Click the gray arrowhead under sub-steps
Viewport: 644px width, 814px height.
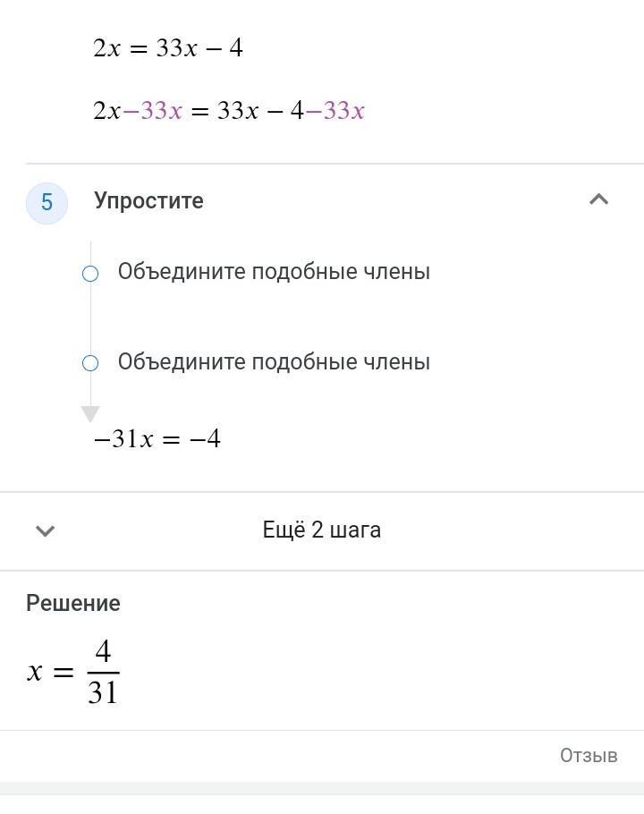[90, 414]
